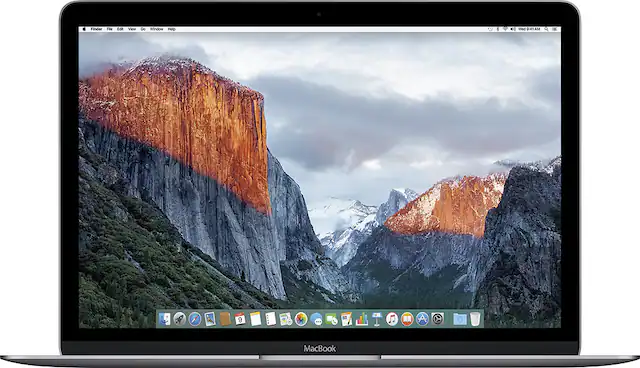Image resolution: width=640 pixels, height=368 pixels.
Task: Open Maps icon in dock
Action: (x=286, y=319)
